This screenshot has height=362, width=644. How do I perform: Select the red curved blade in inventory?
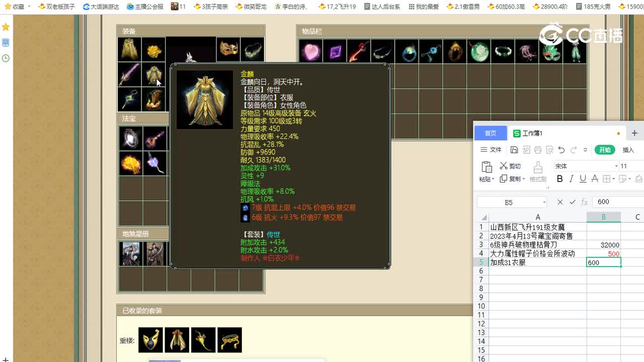[359, 51]
